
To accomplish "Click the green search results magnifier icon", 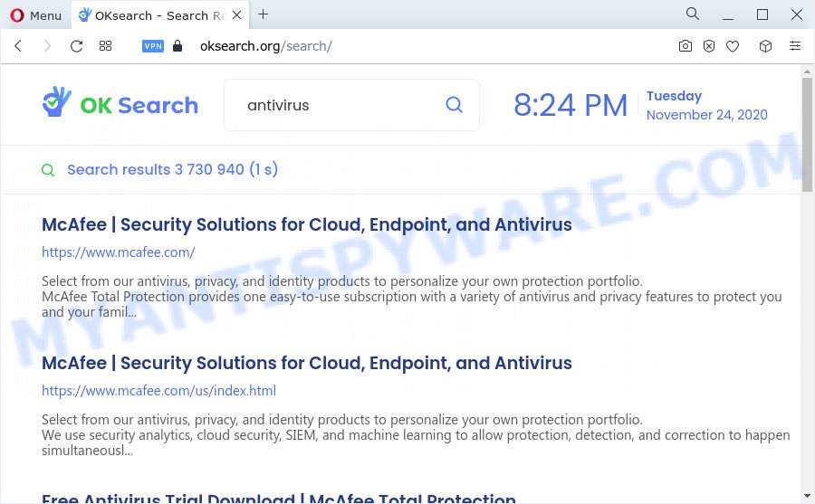I will click(48, 170).
